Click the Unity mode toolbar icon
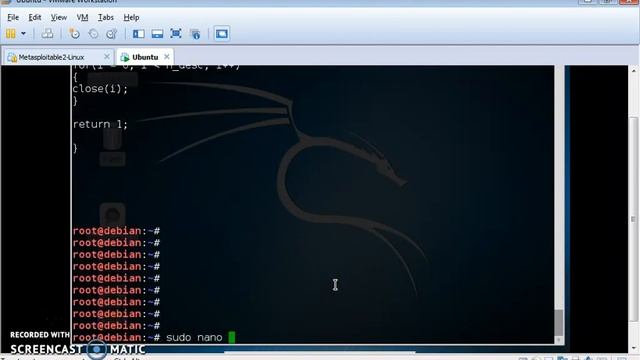The image size is (640, 360). tap(196, 34)
